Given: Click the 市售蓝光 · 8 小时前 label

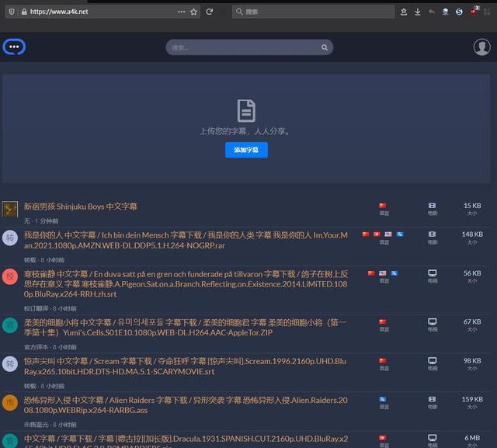Looking at the screenshot, I should click(x=50, y=425).
